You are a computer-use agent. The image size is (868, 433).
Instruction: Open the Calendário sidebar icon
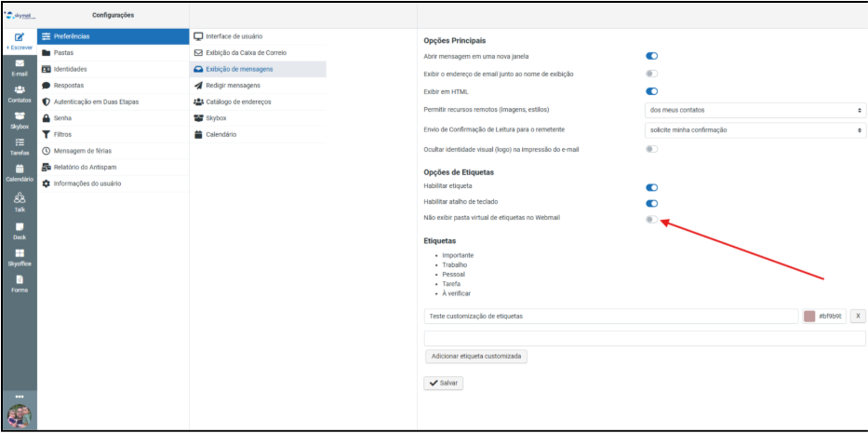pos(19,172)
